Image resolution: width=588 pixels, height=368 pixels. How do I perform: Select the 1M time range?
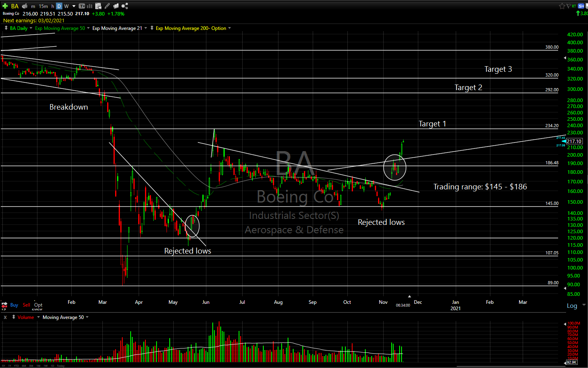[38, 366]
